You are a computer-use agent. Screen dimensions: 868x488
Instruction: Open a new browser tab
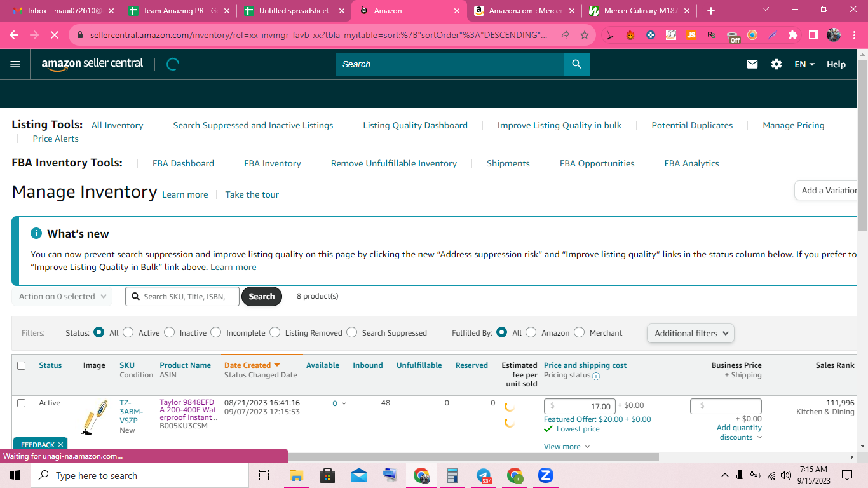click(711, 11)
